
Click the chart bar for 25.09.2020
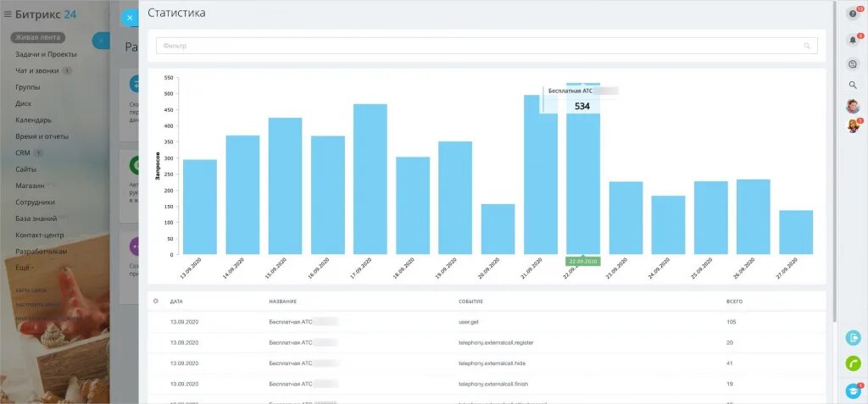711,218
